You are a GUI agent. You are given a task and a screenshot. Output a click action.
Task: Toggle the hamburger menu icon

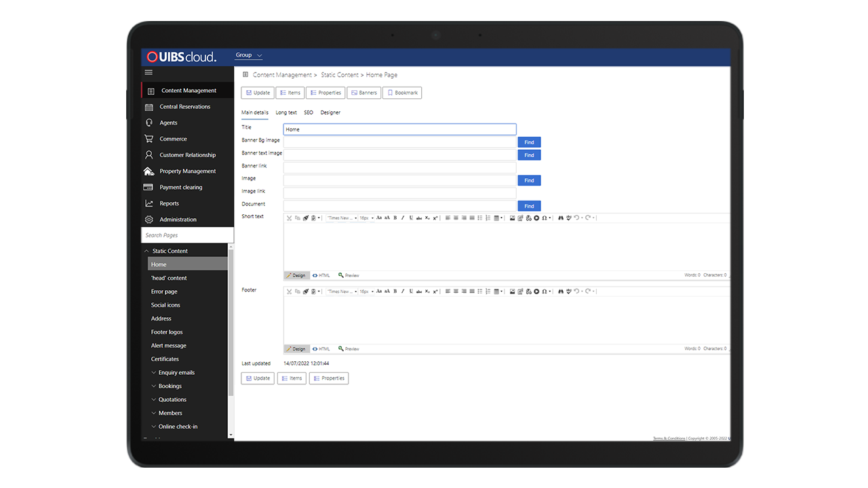pos(149,73)
